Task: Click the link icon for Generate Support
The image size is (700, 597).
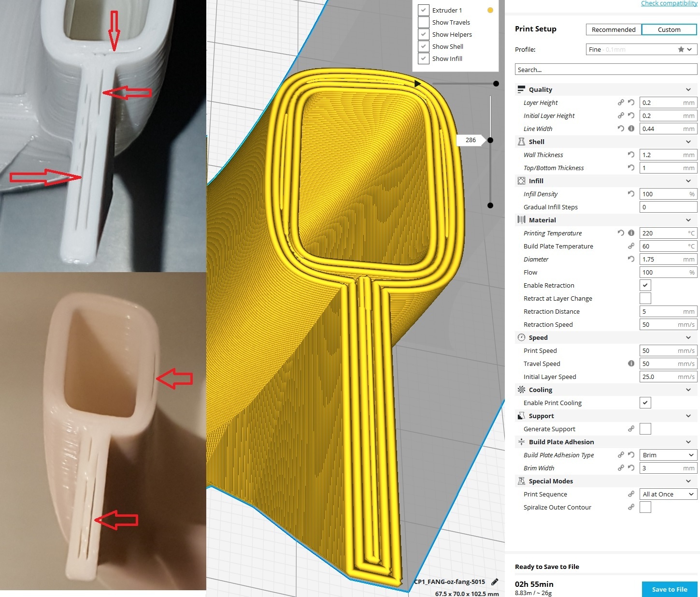Action: [631, 429]
